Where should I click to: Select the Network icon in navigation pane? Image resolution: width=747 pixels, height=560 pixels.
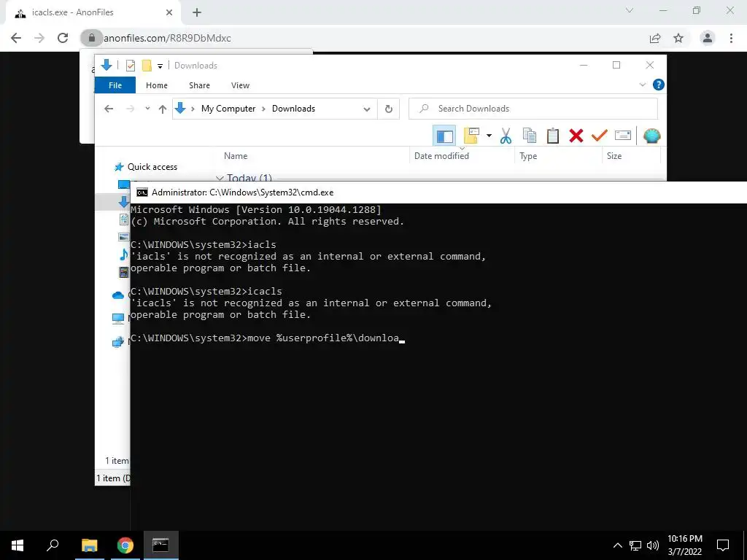[118, 342]
